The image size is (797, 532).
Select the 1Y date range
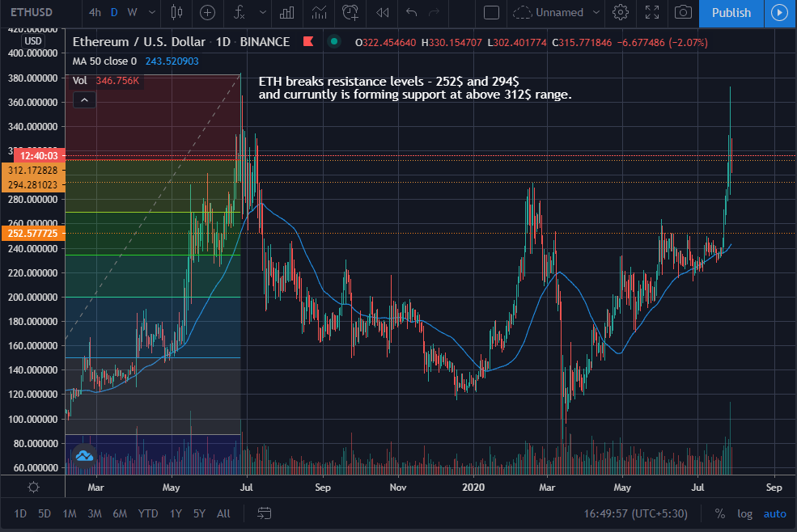(x=176, y=513)
